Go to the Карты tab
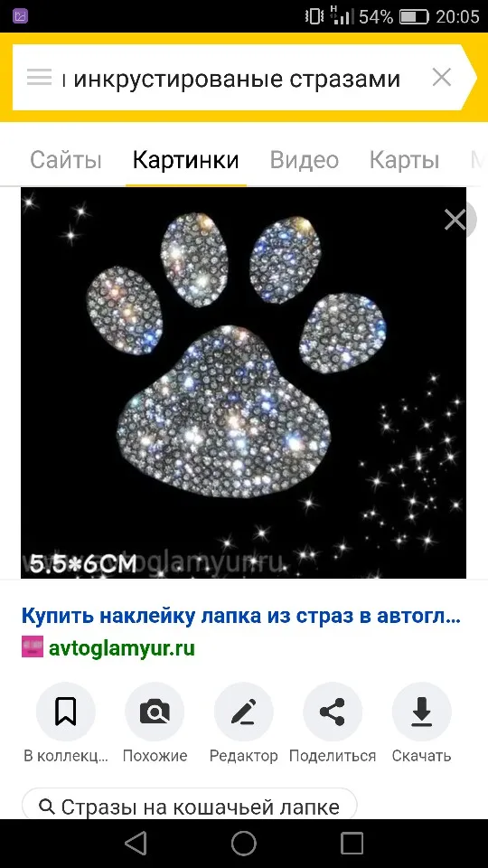 click(x=405, y=160)
